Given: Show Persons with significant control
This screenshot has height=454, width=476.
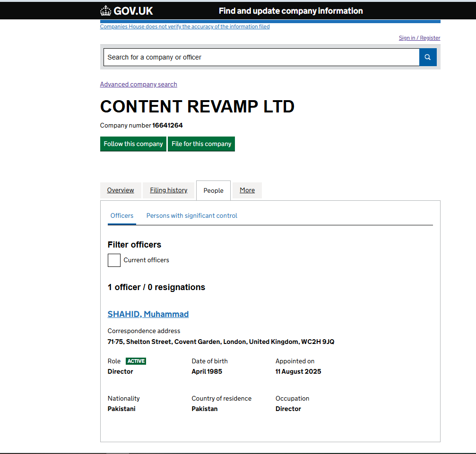Looking at the screenshot, I should 191,216.
